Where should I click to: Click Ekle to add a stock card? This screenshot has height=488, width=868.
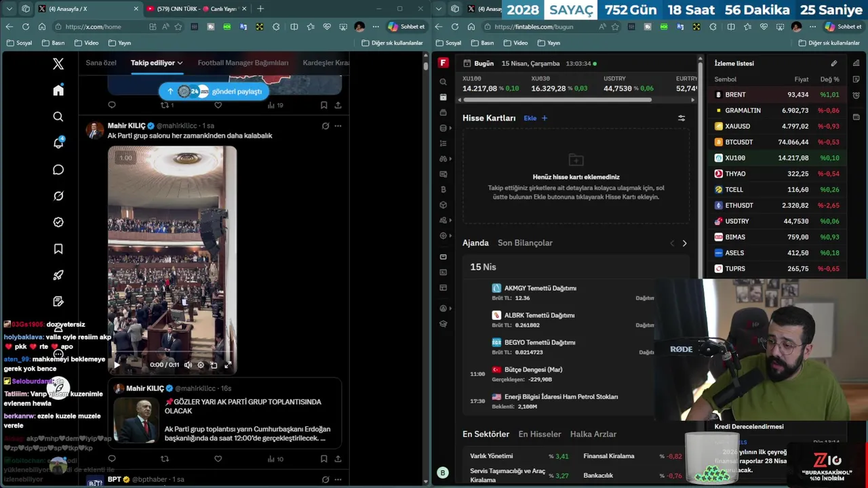pyautogui.click(x=535, y=118)
